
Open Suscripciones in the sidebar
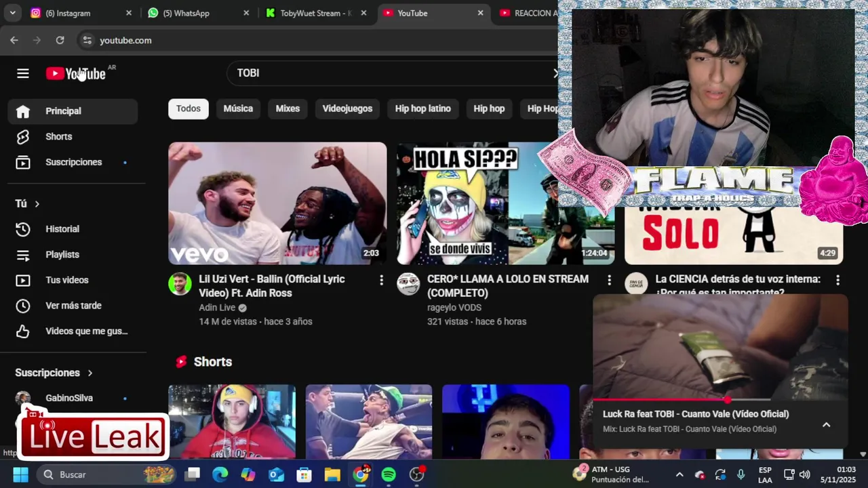[x=73, y=163]
